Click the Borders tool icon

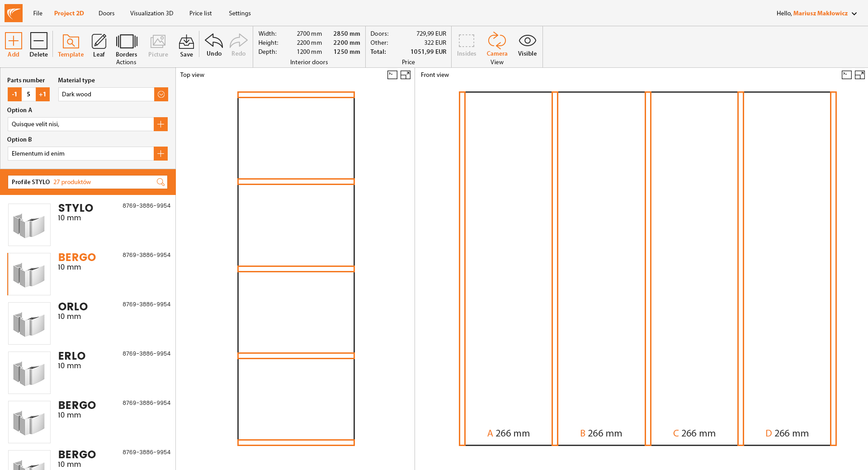(127, 42)
